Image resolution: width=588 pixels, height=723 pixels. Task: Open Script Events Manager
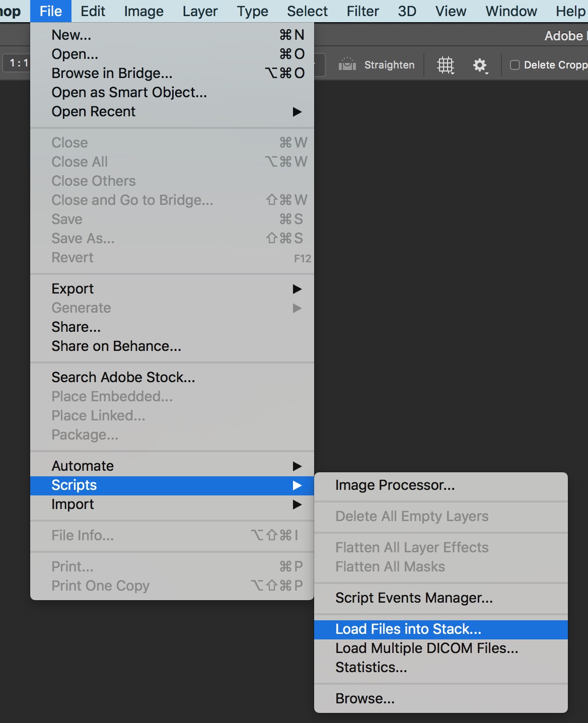click(414, 598)
